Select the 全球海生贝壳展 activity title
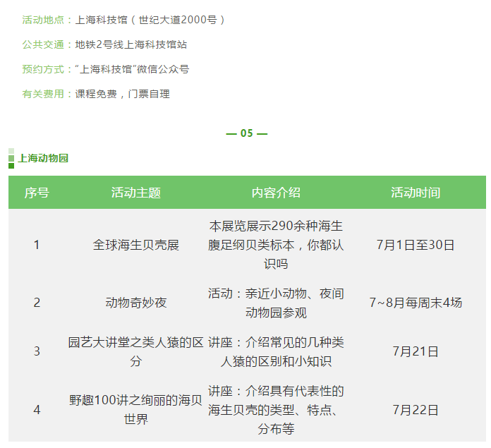Viewport: 491px width, 448px height. click(x=136, y=245)
